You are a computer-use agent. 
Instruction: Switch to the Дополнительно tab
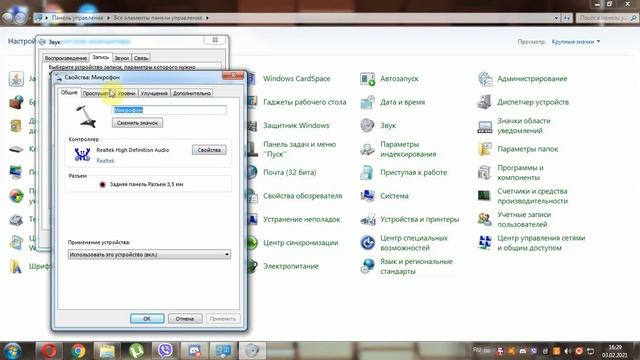(191, 93)
